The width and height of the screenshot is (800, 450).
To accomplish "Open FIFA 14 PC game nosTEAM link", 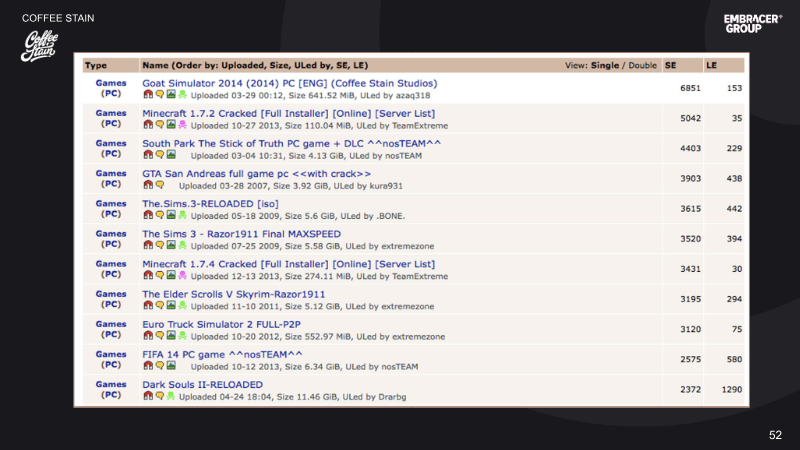I will tap(222, 354).
